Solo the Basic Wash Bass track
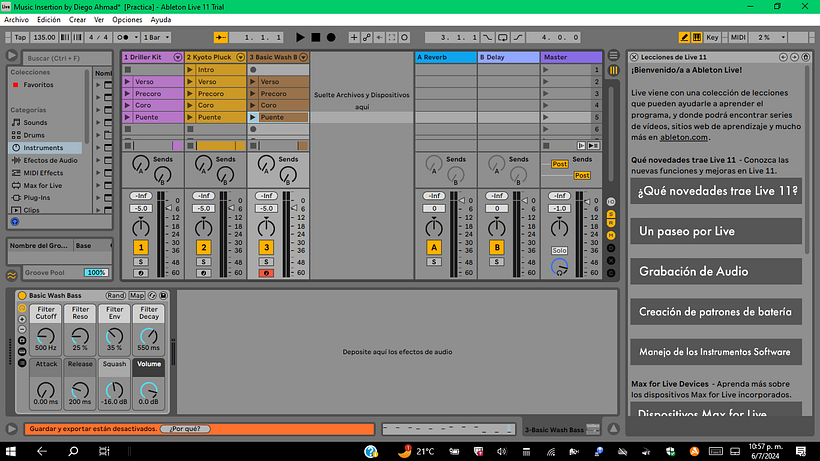The image size is (820, 461). 266,262
